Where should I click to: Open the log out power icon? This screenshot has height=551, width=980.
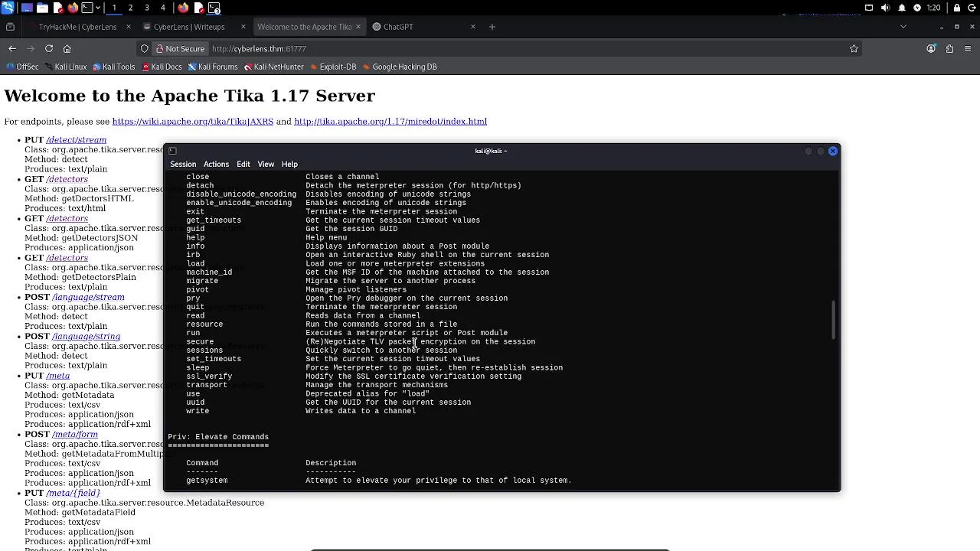pyautogui.click(x=972, y=8)
